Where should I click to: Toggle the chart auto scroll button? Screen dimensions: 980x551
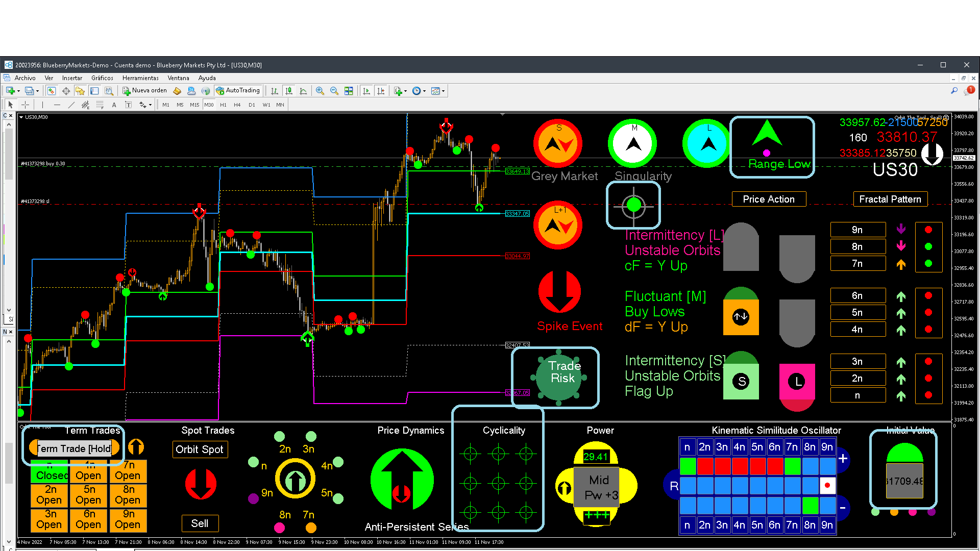coord(366,91)
